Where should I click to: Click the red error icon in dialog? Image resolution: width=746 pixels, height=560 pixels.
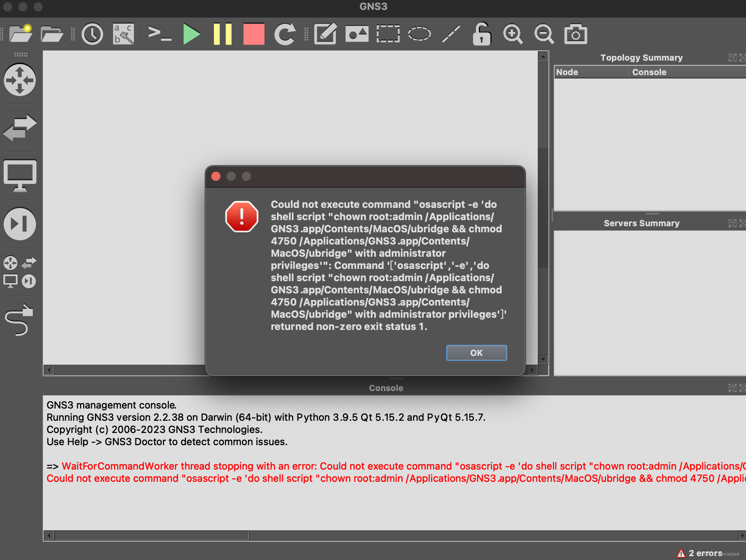[x=242, y=217]
